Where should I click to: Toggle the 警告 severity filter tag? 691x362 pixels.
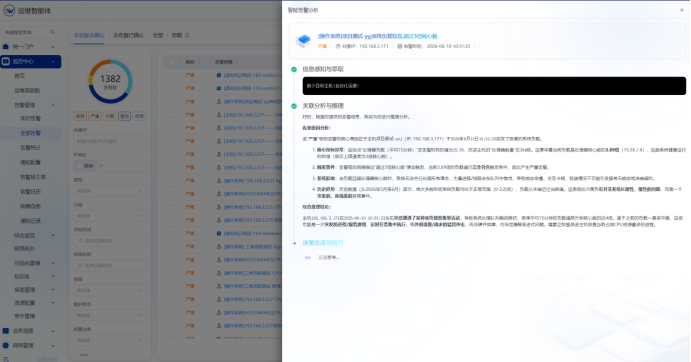(x=125, y=116)
